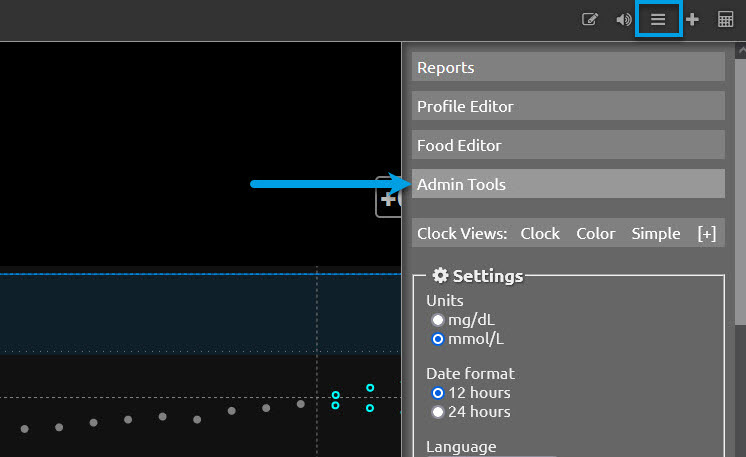This screenshot has width=746, height=457.
Task: Click the partly hidden plus button on chart
Action: [x=388, y=197]
